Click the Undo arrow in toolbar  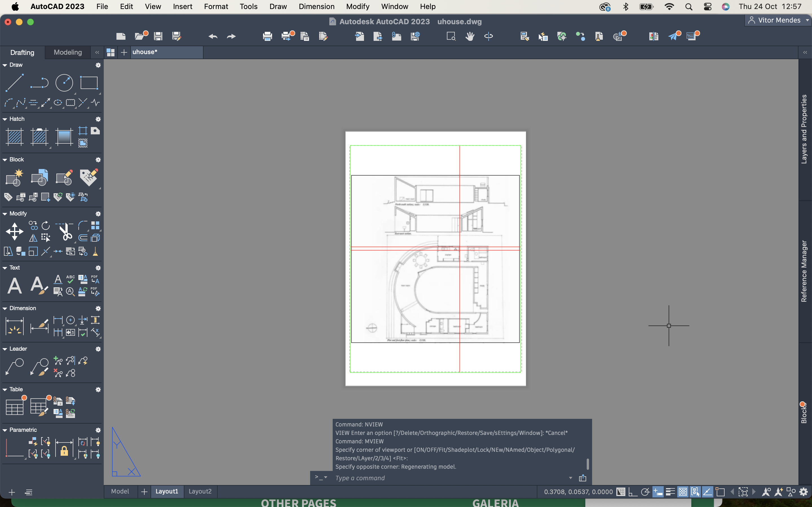[x=213, y=36]
